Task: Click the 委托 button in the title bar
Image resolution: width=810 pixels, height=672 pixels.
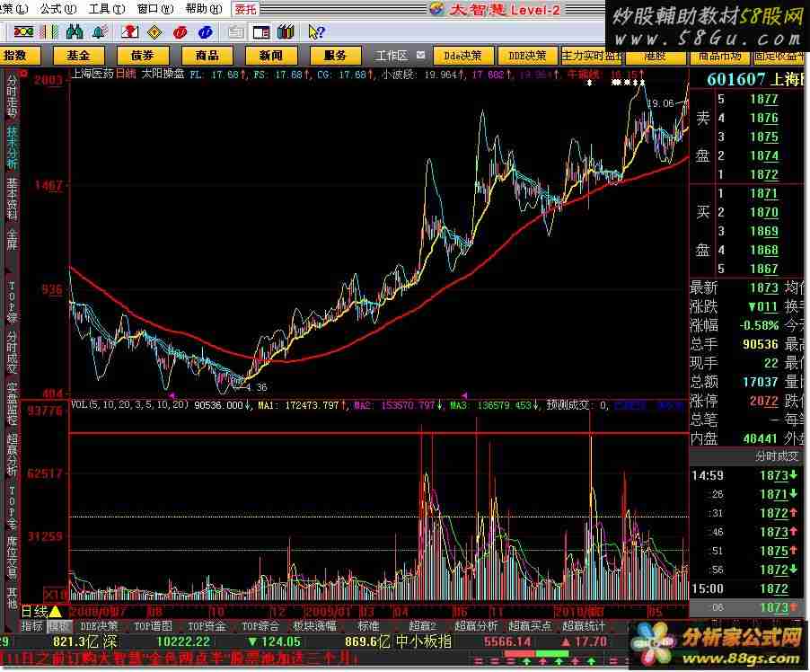Action: click(x=245, y=9)
